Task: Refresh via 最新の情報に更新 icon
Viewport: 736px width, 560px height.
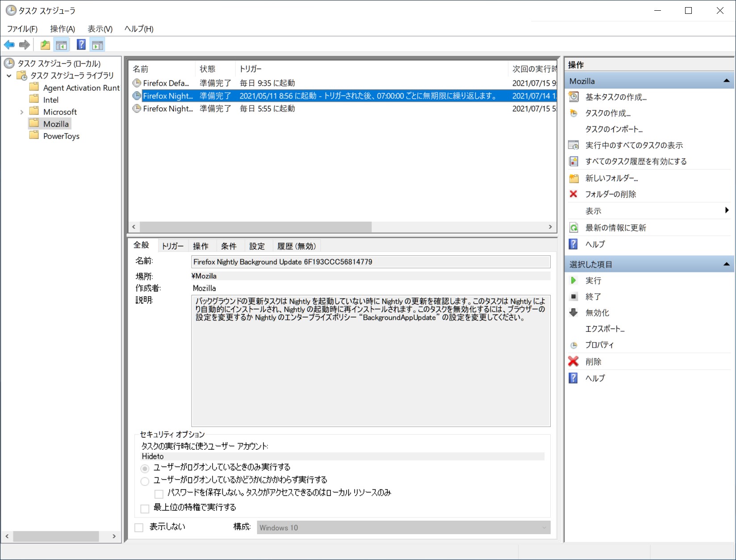Action: coord(574,227)
